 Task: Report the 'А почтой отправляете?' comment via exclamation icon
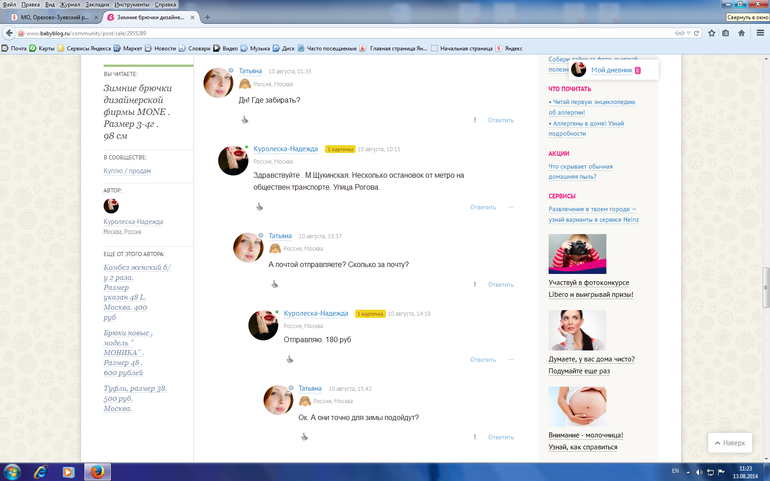click(474, 284)
